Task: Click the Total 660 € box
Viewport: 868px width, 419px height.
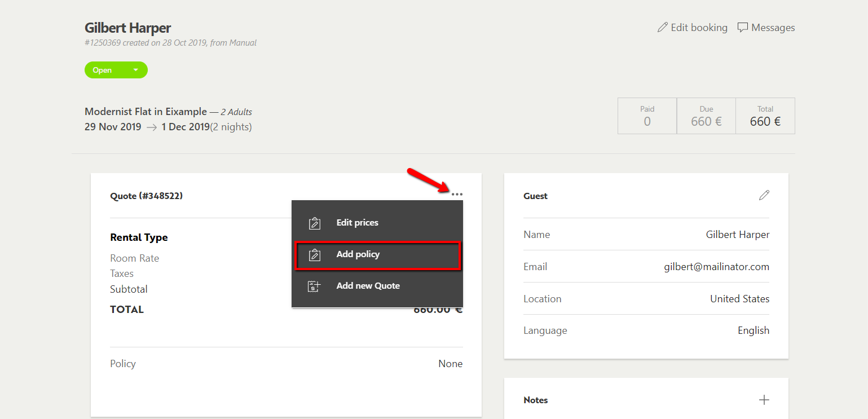Action: [x=765, y=116]
